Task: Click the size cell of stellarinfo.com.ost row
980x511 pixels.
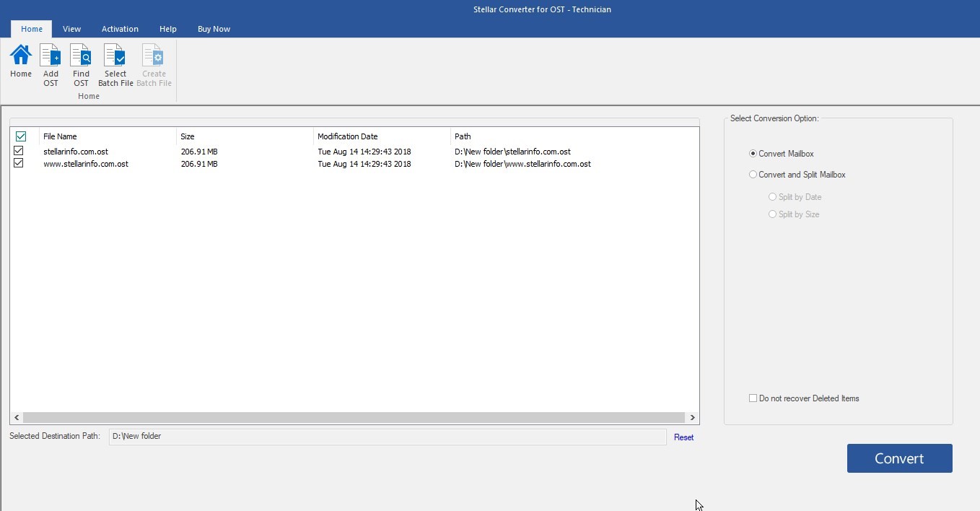Action: click(x=199, y=152)
